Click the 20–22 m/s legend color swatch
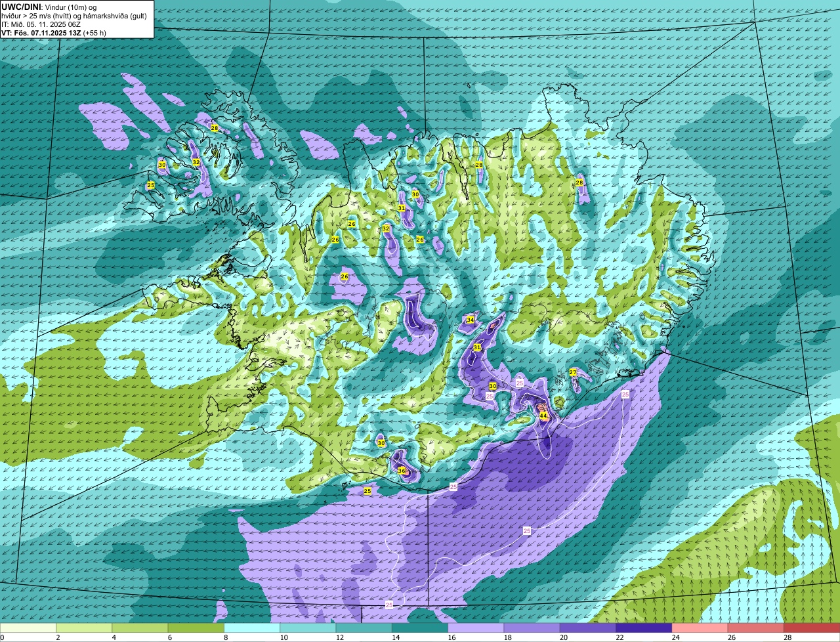 pos(588,628)
